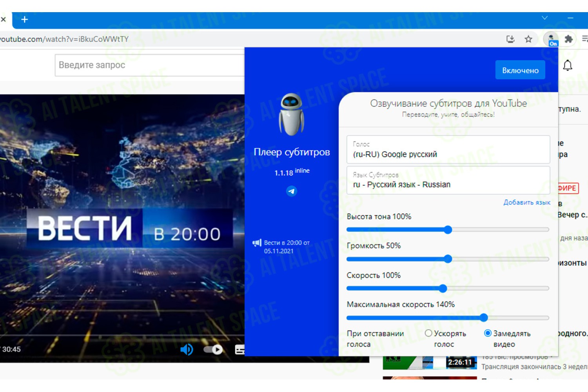Click the Вести в 20:00 от 05.11.2021 title
Image resolution: width=588 pixels, height=392 pixels.
click(x=287, y=247)
